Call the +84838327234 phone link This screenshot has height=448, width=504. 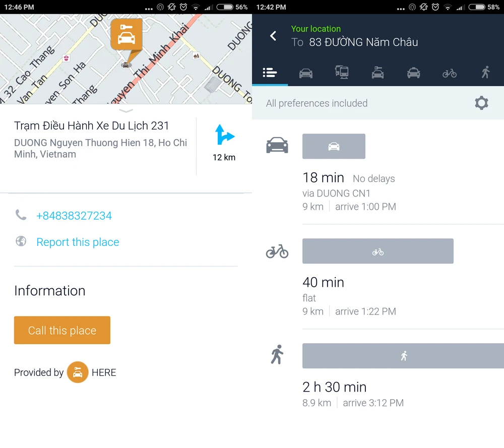point(74,216)
